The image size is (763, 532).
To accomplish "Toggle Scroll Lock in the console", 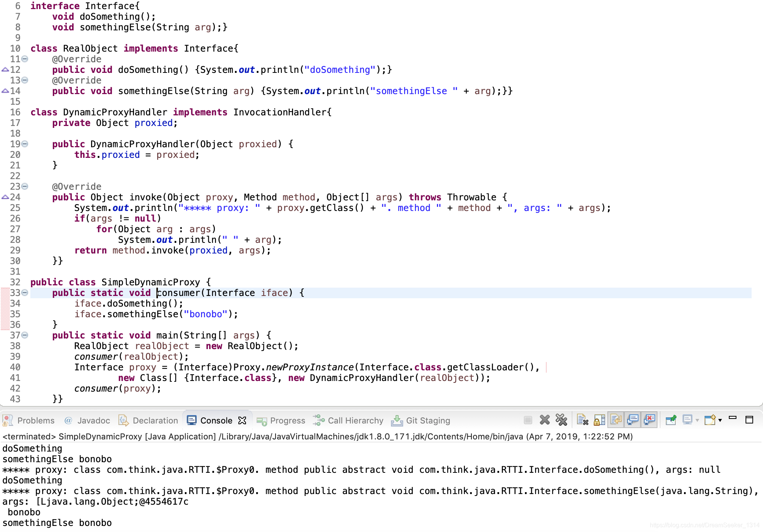I will coord(599,420).
